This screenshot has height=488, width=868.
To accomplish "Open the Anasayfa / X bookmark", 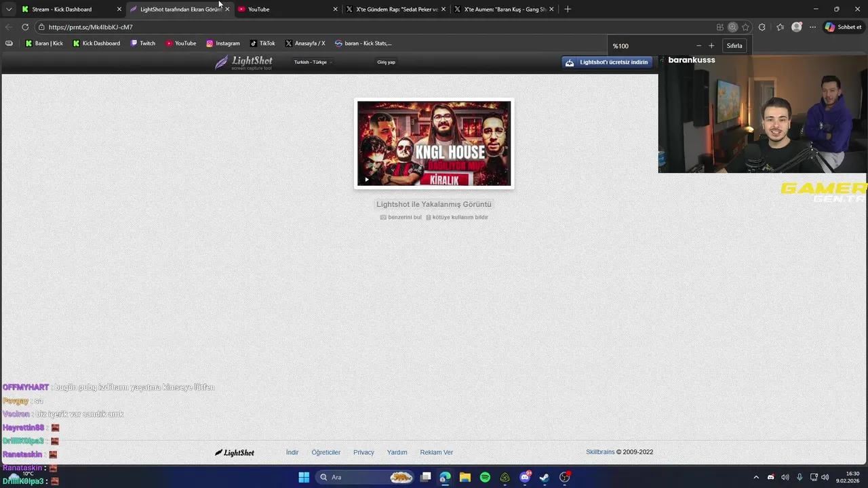I will pos(305,43).
